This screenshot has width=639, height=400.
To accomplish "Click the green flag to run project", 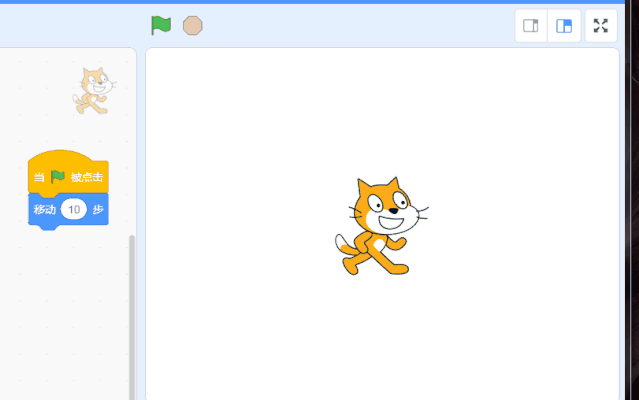I will click(x=161, y=26).
